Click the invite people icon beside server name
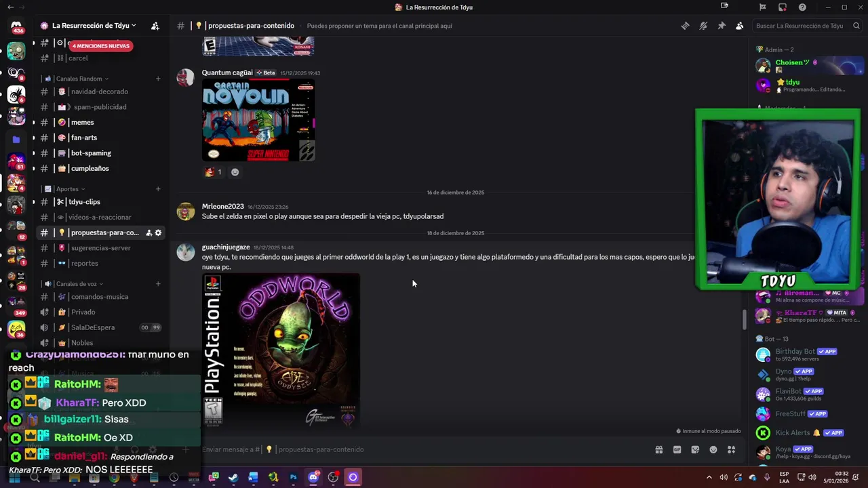The height and width of the screenshot is (488, 868). tap(155, 26)
